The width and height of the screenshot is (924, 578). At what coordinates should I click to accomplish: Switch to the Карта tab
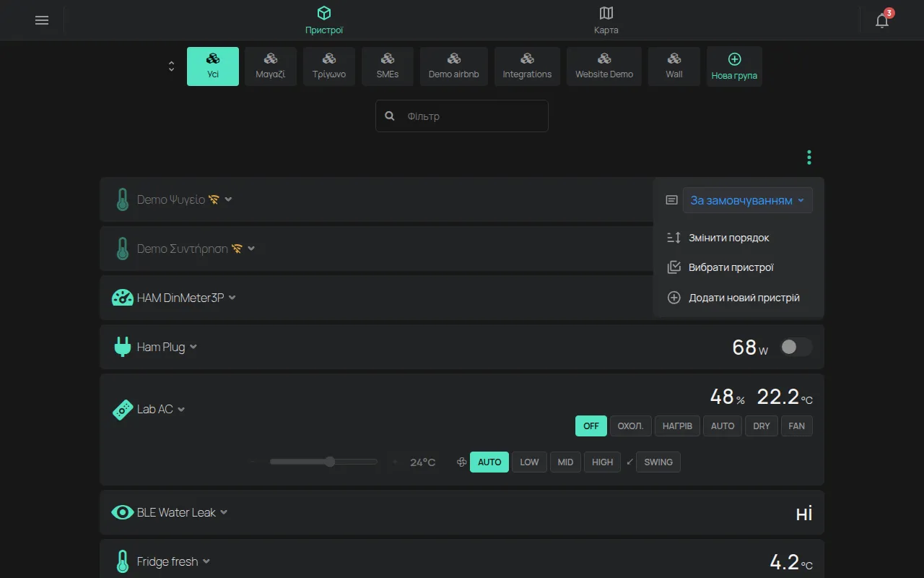coord(606,20)
